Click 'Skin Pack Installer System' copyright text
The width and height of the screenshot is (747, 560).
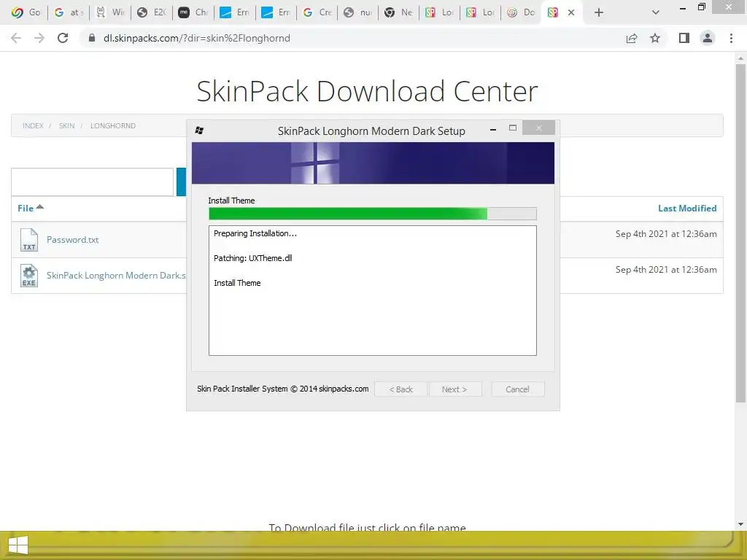[x=283, y=389]
